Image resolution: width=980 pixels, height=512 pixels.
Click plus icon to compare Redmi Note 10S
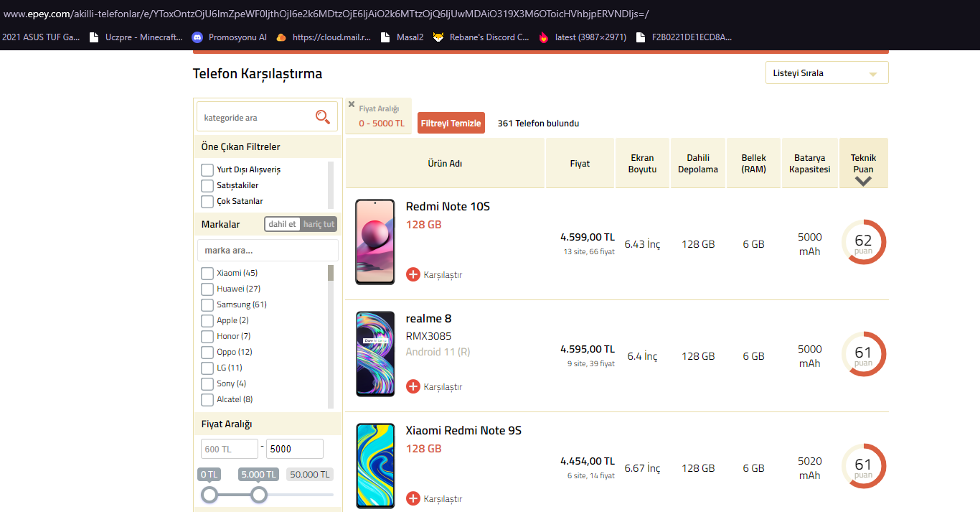(x=413, y=274)
